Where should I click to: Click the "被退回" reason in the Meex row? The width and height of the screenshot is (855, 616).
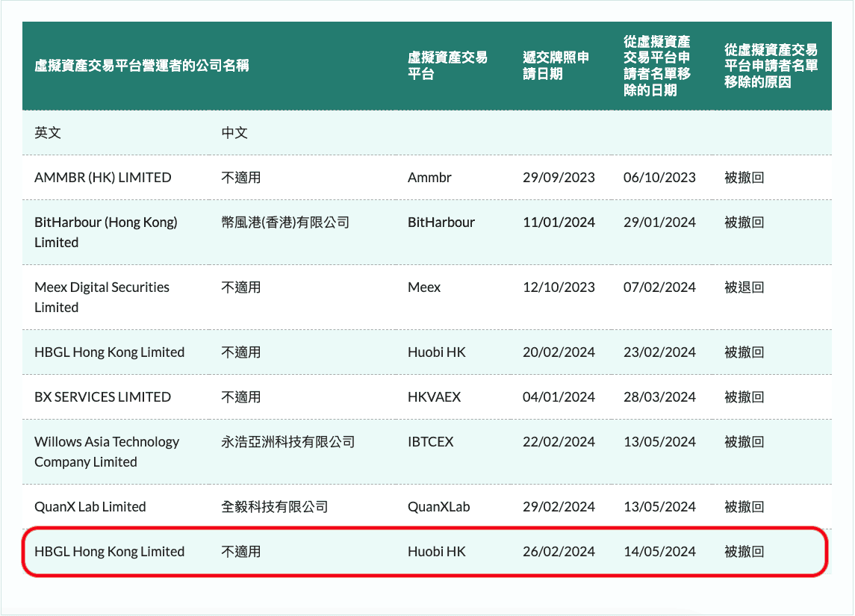(743, 287)
